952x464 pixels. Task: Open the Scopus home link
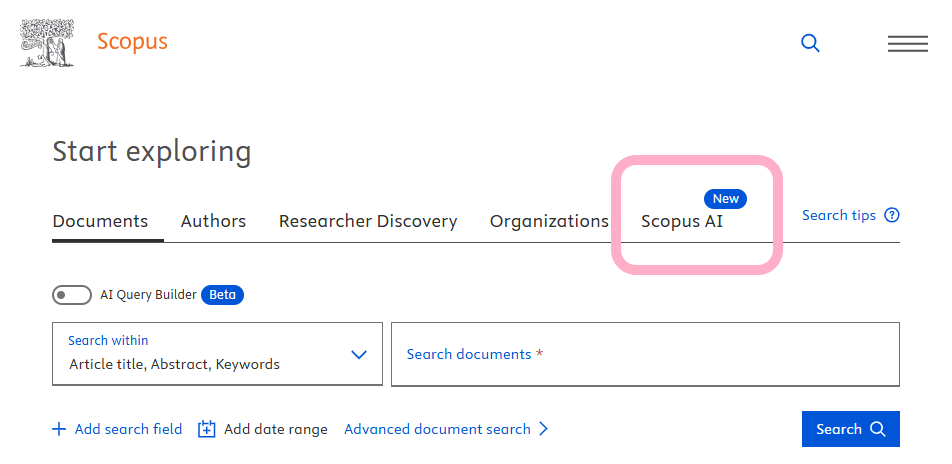click(132, 42)
